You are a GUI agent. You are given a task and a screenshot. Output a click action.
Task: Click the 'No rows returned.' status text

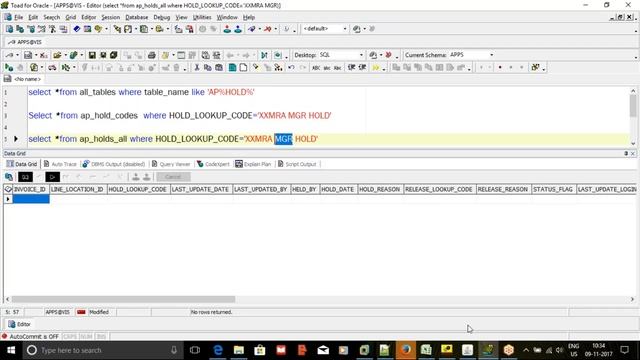tap(211, 312)
